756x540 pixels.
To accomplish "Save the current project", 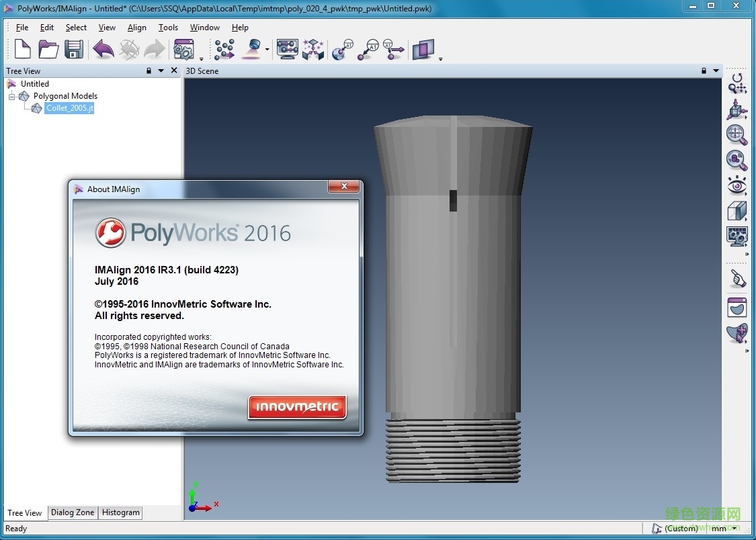I will (74, 49).
